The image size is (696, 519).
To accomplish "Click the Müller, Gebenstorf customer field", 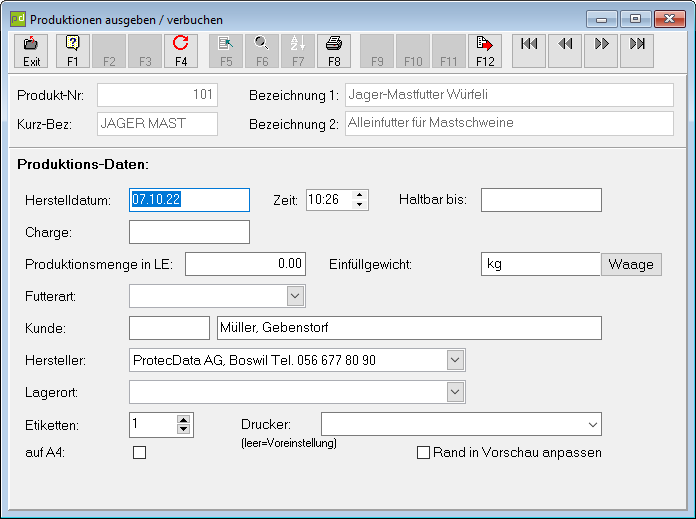I will pos(409,328).
